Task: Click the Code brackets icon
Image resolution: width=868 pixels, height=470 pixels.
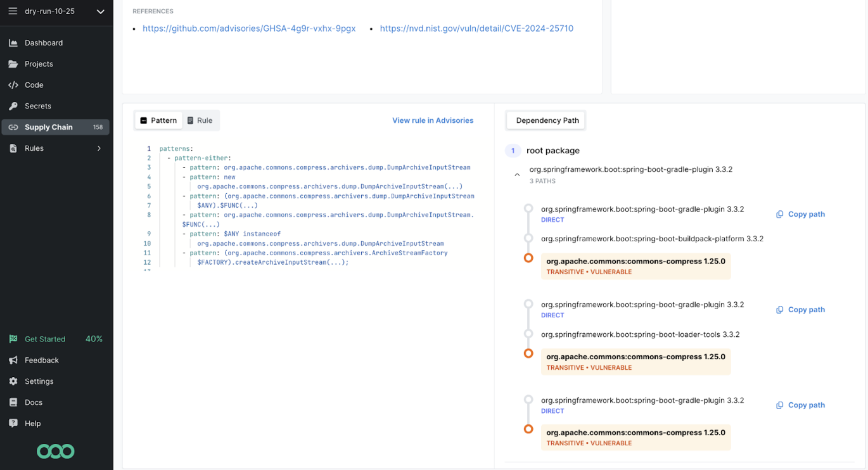Action: 13,85
